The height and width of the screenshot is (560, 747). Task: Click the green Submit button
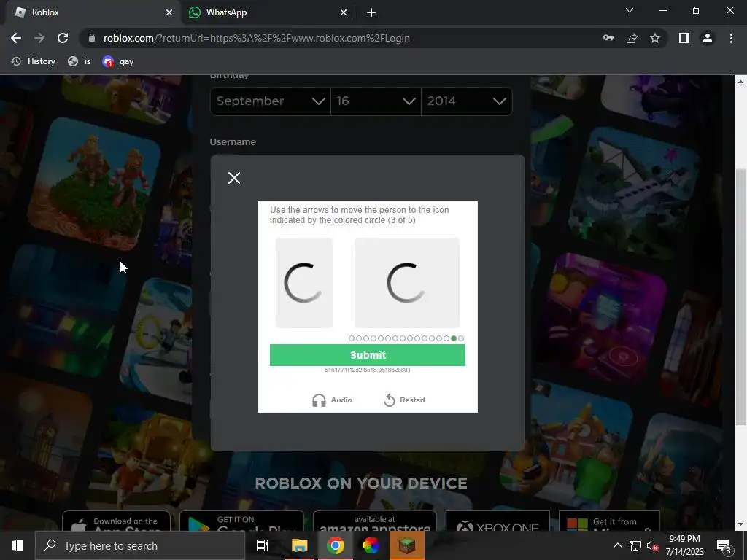point(368,355)
